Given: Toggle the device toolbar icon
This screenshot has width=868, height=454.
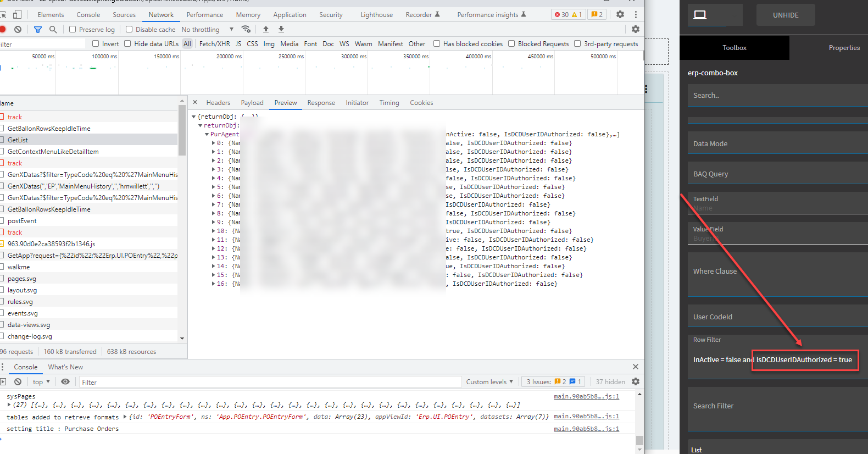Looking at the screenshot, I should (x=17, y=15).
